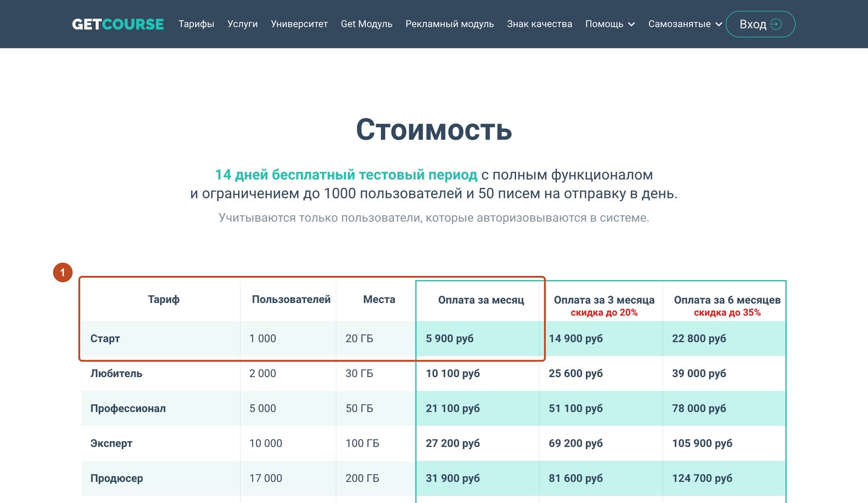This screenshot has width=868, height=503.
Task: Select the Продюсер tariff name
Action: (117, 478)
